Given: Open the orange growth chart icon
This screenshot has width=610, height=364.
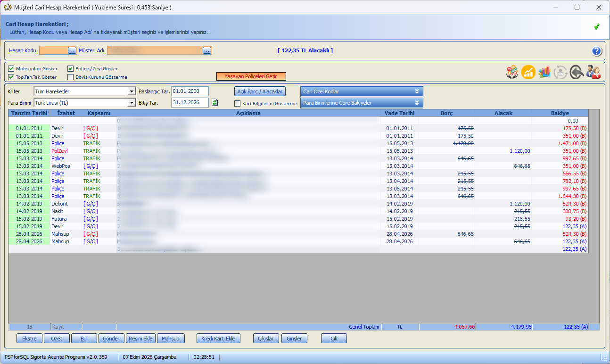Looking at the screenshot, I should coord(528,72).
